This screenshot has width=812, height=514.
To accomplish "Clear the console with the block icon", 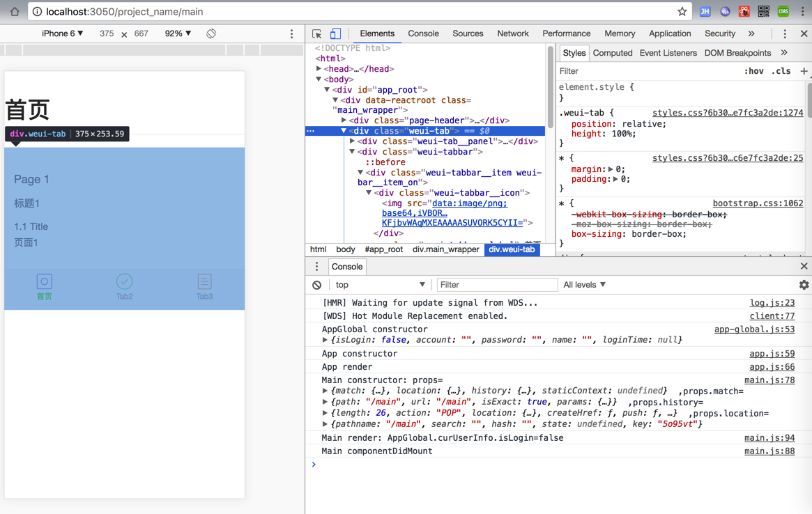I will click(x=317, y=285).
